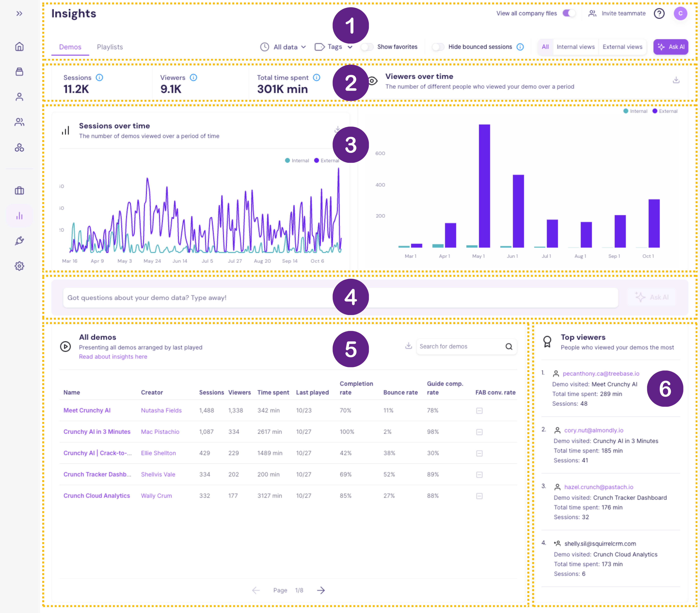
Task: Open the briefcase icon in sidebar
Action: 20,191
